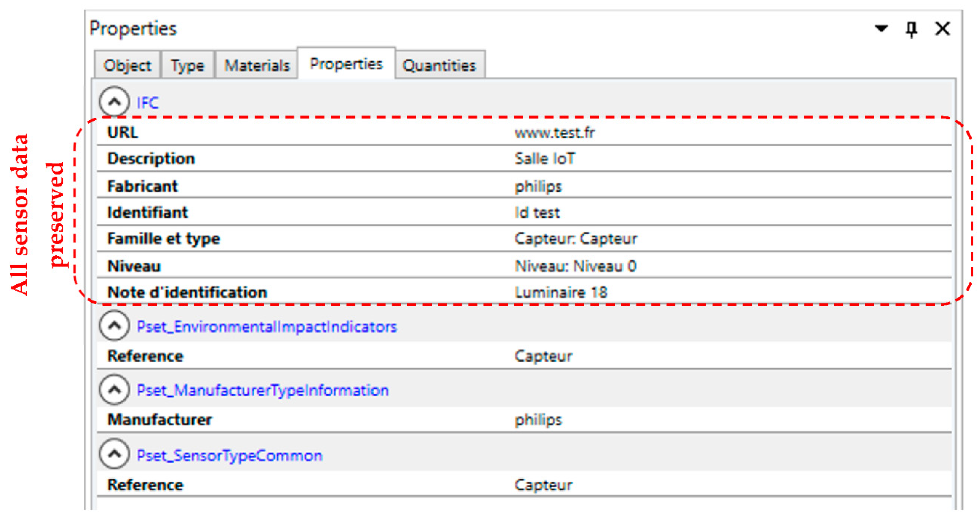Open the Materials tab

(257, 66)
